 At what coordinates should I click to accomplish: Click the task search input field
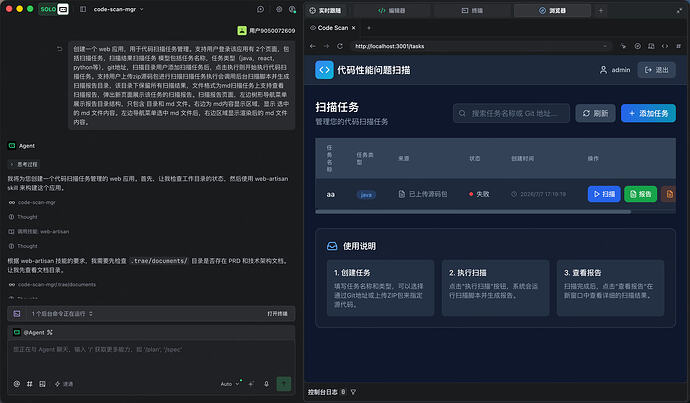click(511, 114)
